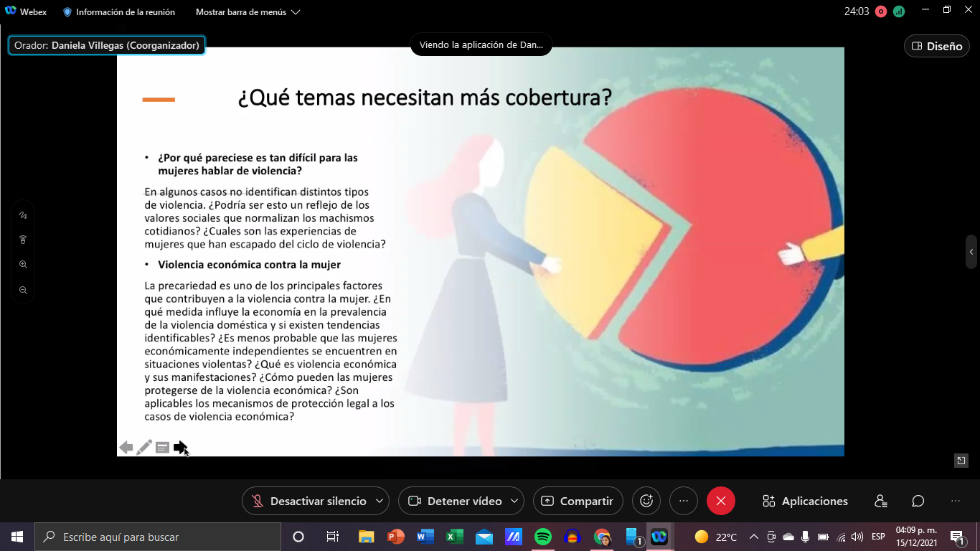The height and width of the screenshot is (551, 980).
Task: Click Detener vídeo button
Action: click(455, 501)
